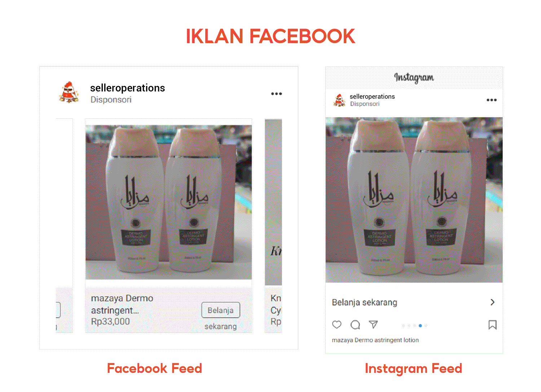Click the Belanja button on Facebook ad
The height and width of the screenshot is (392, 541).
pyautogui.click(x=221, y=310)
